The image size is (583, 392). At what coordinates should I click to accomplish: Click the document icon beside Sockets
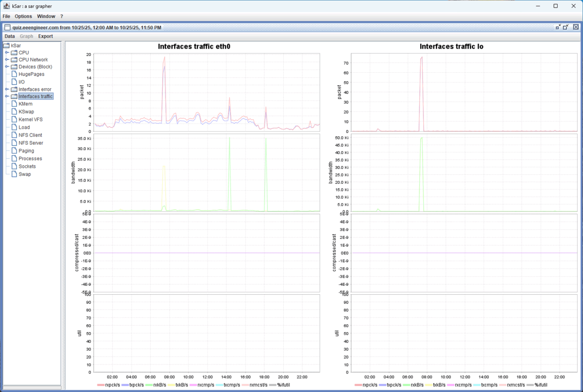[14, 166]
